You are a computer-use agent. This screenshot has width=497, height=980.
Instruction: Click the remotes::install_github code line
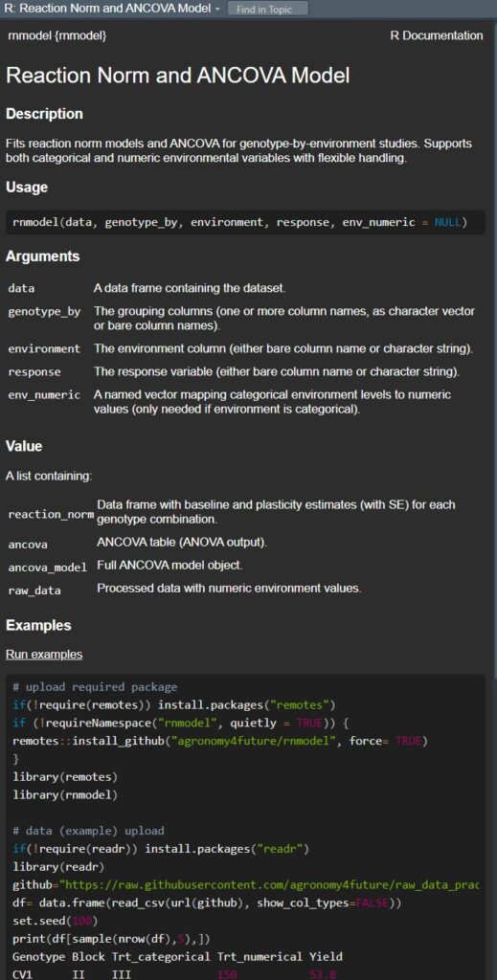click(220, 742)
